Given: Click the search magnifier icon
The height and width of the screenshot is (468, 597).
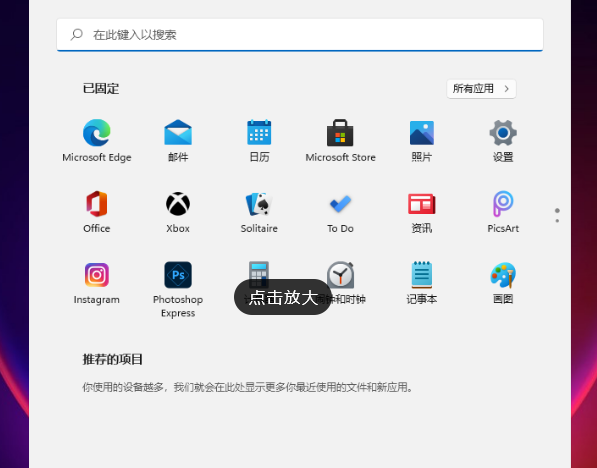Looking at the screenshot, I should click(77, 35).
